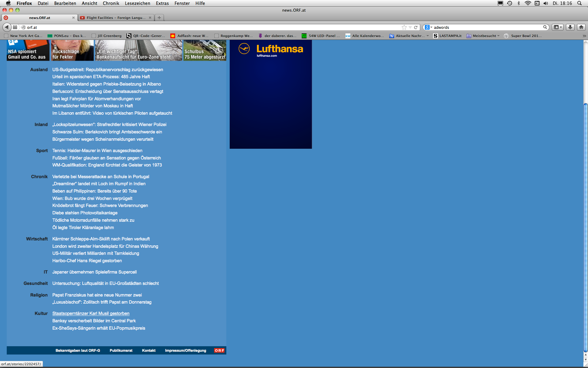Open a new tab with the plus button
Image resolution: width=588 pixels, height=368 pixels.
pyautogui.click(x=159, y=18)
